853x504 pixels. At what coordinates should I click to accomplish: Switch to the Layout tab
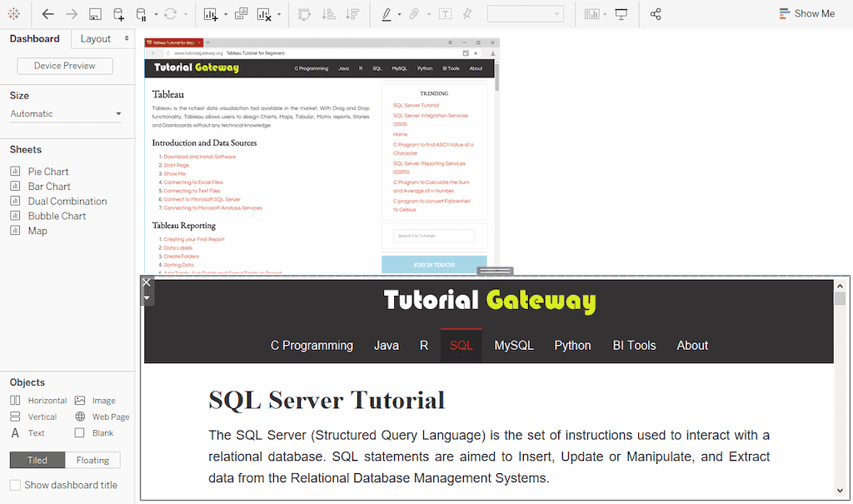(x=102, y=38)
